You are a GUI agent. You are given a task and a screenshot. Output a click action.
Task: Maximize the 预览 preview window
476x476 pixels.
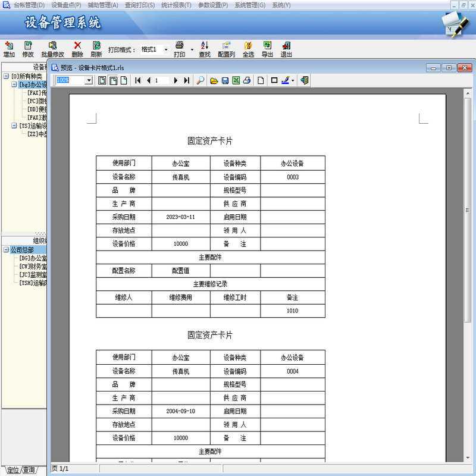tap(449, 68)
